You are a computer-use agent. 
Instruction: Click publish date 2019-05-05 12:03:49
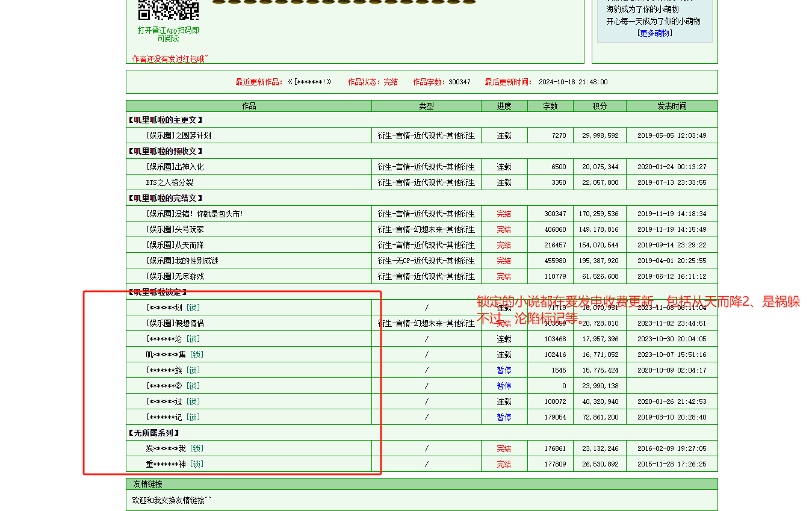[x=672, y=135]
